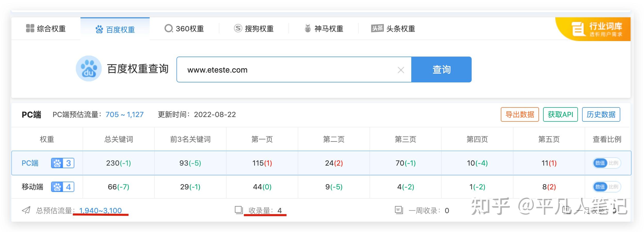The width and height of the screenshot is (644, 232).
Task: Select the 百度权重 tab
Action: [115, 29]
